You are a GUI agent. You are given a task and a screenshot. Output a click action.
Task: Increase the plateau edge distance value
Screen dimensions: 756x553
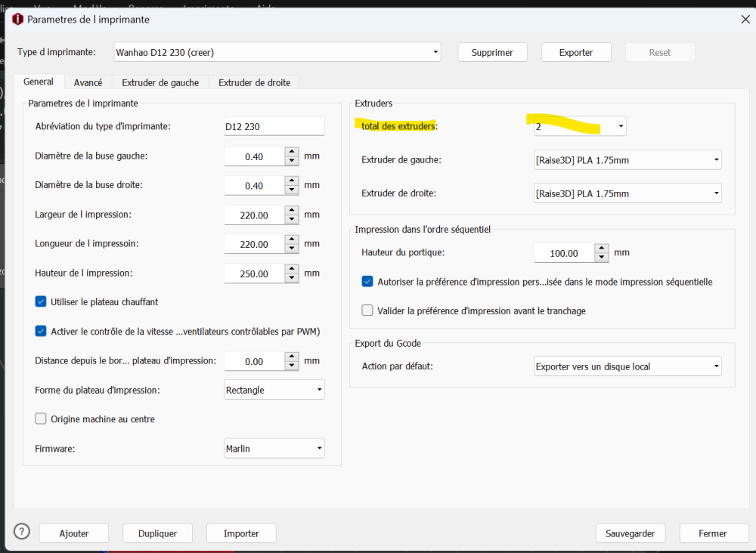pos(292,357)
